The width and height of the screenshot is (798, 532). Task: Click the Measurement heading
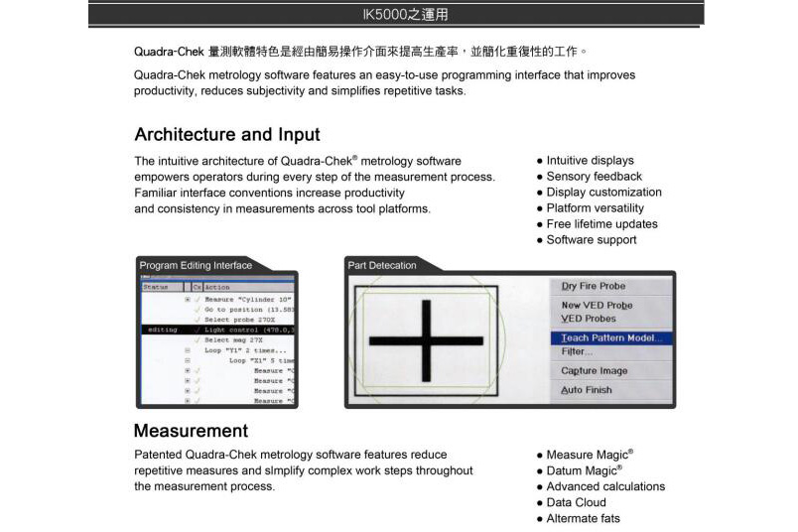191,431
